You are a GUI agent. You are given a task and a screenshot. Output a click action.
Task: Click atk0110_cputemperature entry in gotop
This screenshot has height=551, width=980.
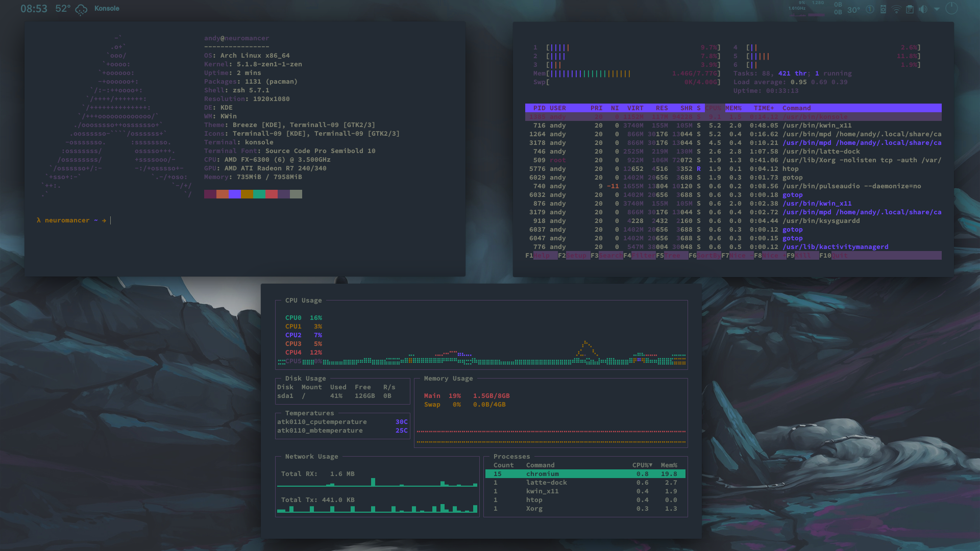click(x=342, y=422)
